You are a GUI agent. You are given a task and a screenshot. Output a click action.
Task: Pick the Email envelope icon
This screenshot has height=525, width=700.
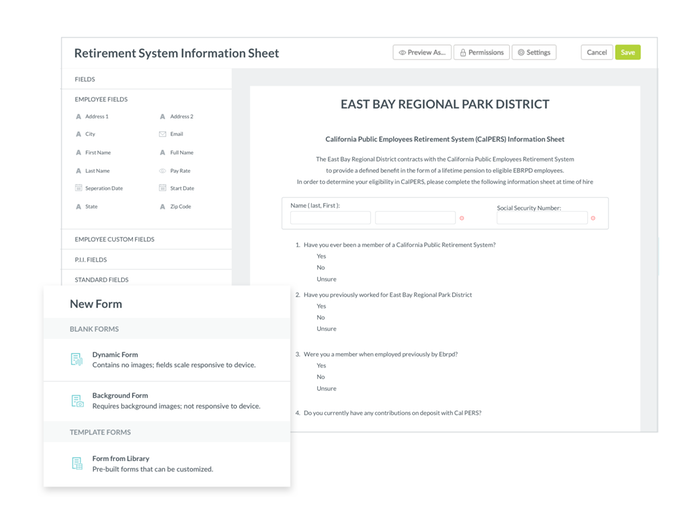click(163, 134)
